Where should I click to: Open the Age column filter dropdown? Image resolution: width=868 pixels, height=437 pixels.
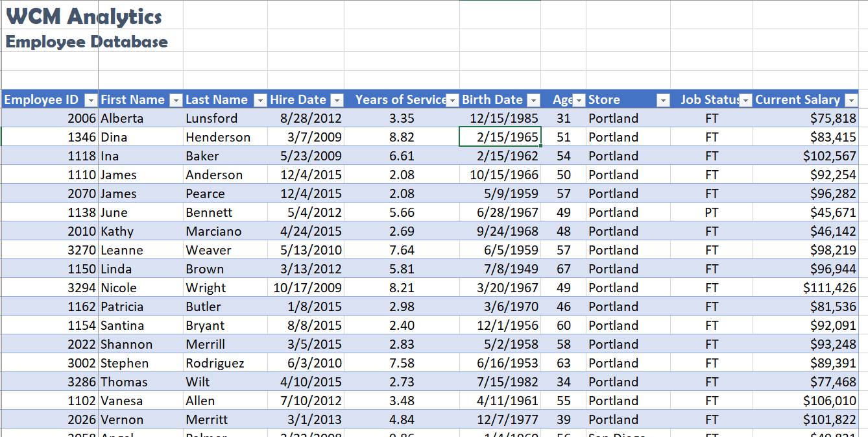click(579, 100)
